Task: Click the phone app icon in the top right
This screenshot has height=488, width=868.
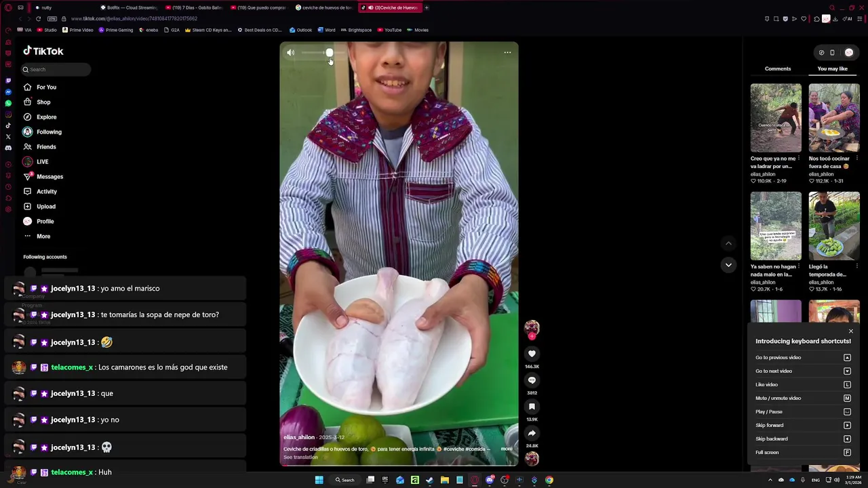Action: click(x=832, y=52)
